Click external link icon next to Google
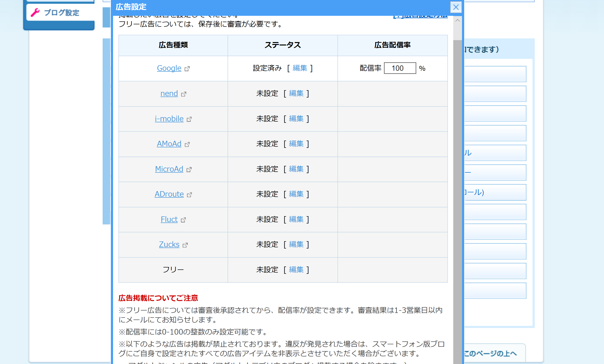The height and width of the screenshot is (364, 604). (x=187, y=69)
